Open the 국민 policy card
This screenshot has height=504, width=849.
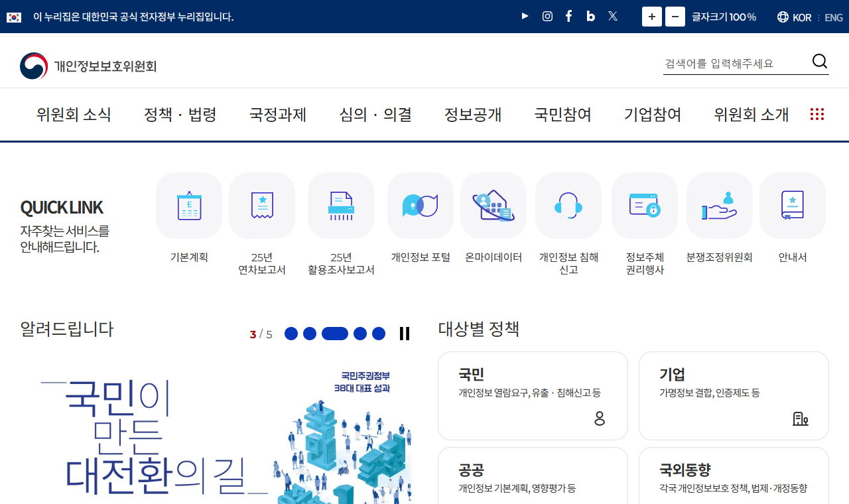click(533, 396)
